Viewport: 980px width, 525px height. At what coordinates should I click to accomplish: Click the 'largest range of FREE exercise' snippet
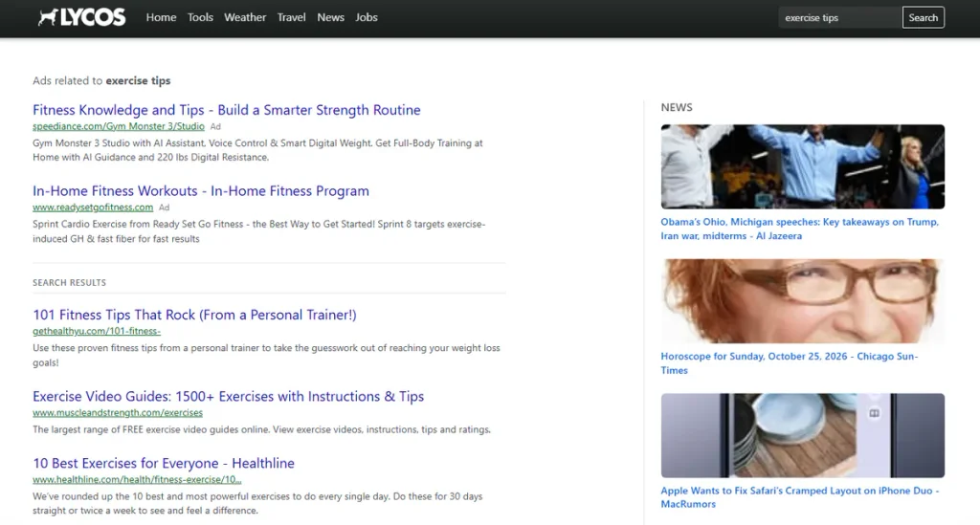point(262,429)
